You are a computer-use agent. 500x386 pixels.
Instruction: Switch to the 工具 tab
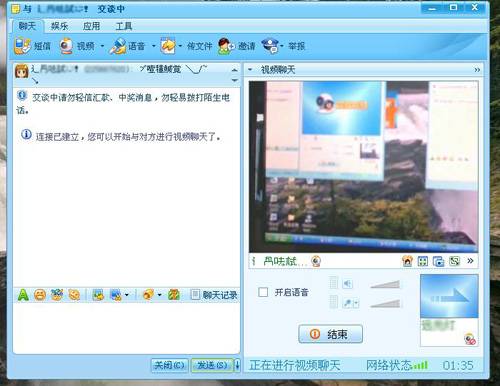click(x=124, y=26)
